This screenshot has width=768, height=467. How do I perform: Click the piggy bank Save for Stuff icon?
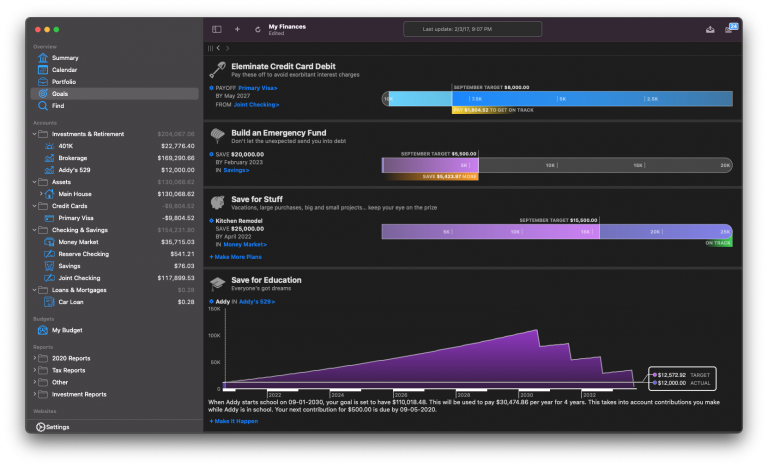coord(217,202)
